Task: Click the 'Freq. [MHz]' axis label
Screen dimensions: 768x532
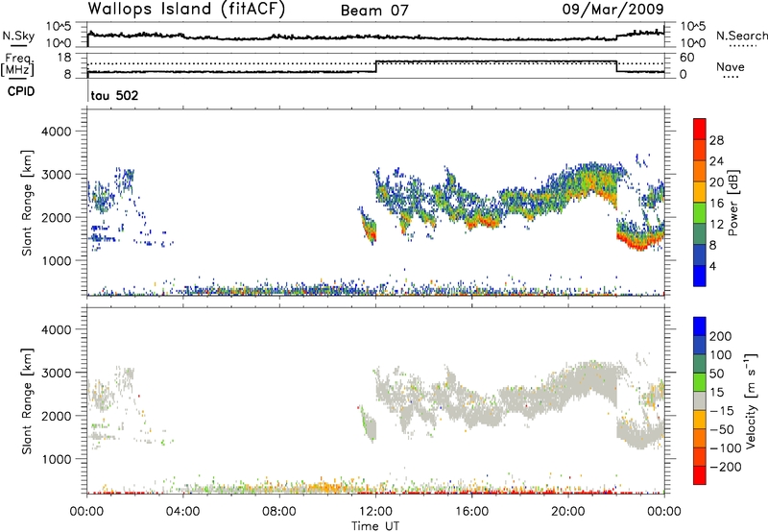Action: point(17,65)
